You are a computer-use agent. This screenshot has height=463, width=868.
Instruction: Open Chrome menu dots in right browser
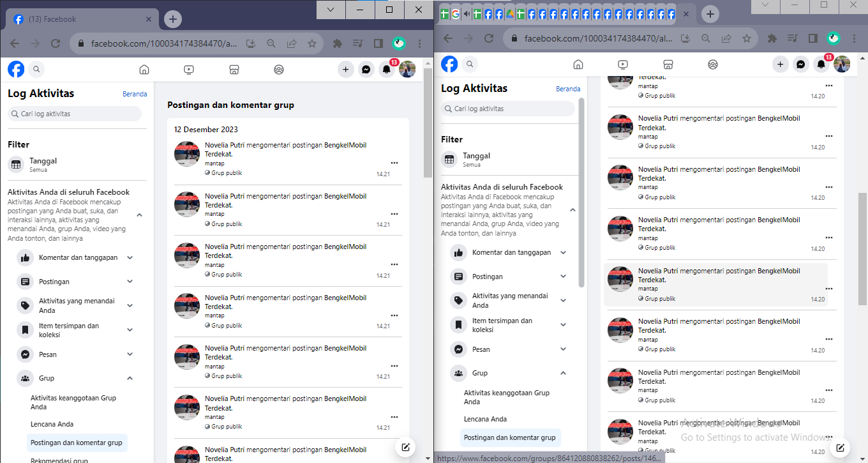pyautogui.click(x=854, y=38)
